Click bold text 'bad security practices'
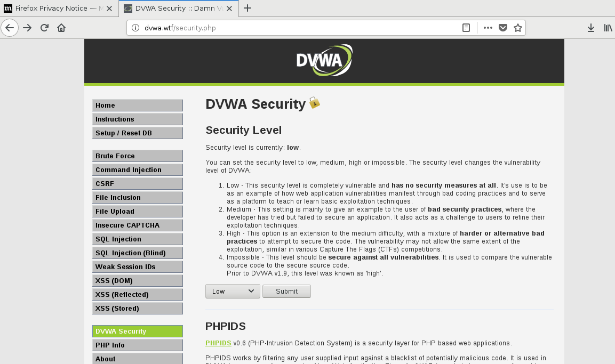Viewport: 615px width, 364px height. point(465,209)
